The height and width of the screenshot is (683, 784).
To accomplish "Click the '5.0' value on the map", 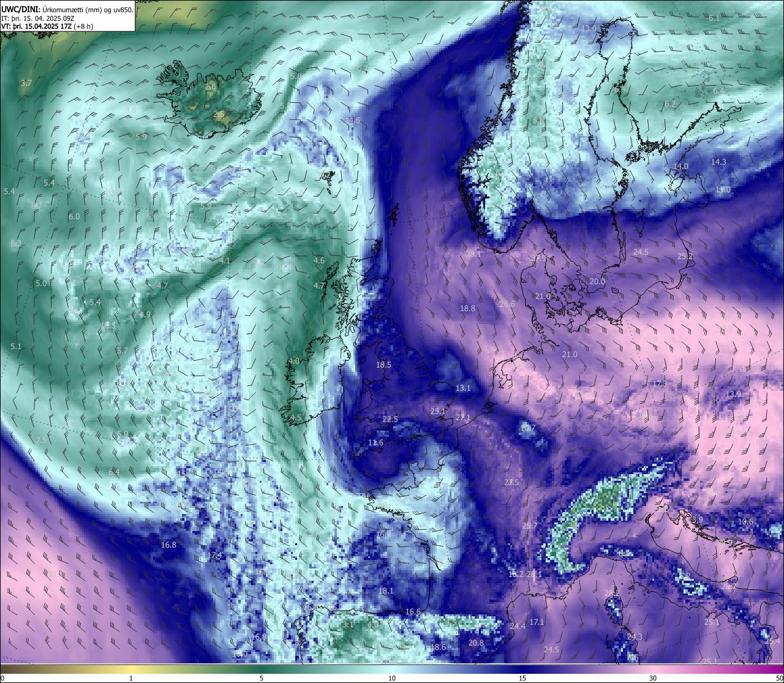I will coord(41,284).
